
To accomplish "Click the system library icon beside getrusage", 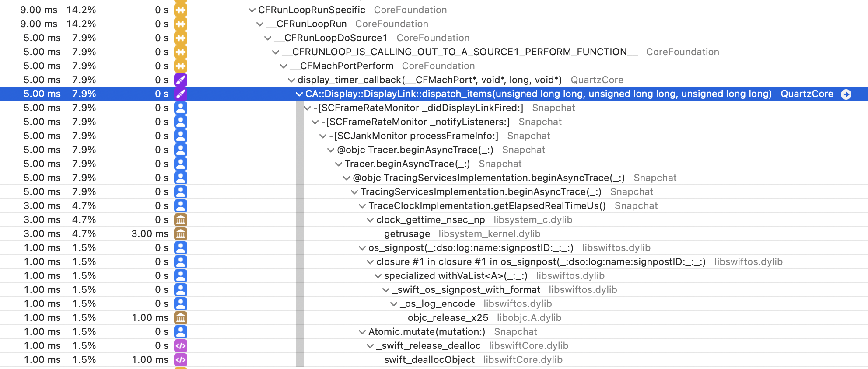I will (181, 234).
